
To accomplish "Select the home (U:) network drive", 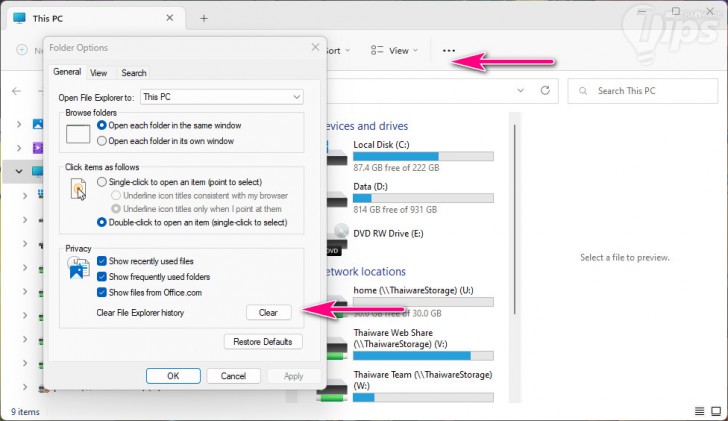I will (410, 301).
